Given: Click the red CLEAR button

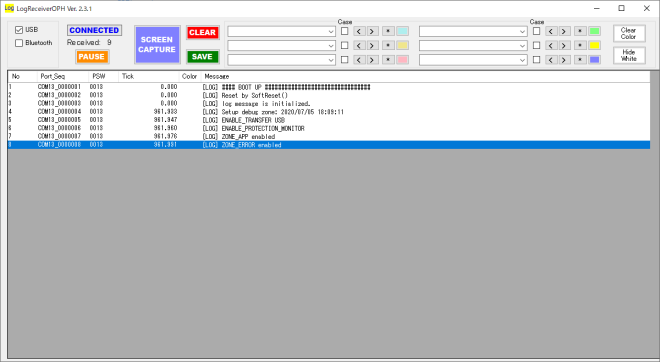Looking at the screenshot, I should (x=202, y=32).
